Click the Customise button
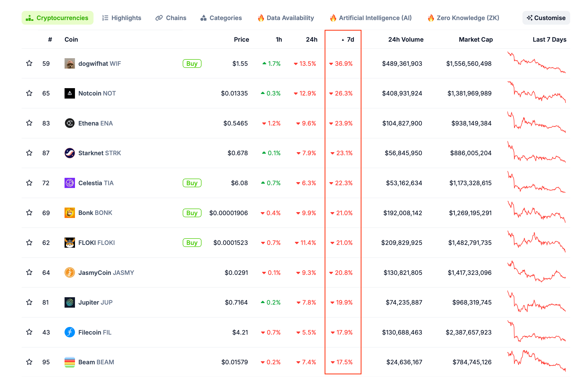 point(546,18)
